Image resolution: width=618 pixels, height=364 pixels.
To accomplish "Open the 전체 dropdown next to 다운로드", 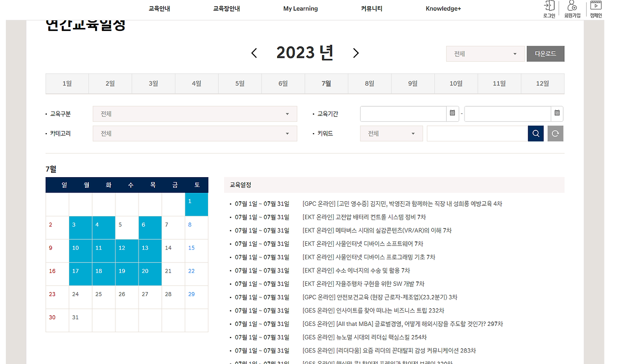I will tap(485, 54).
